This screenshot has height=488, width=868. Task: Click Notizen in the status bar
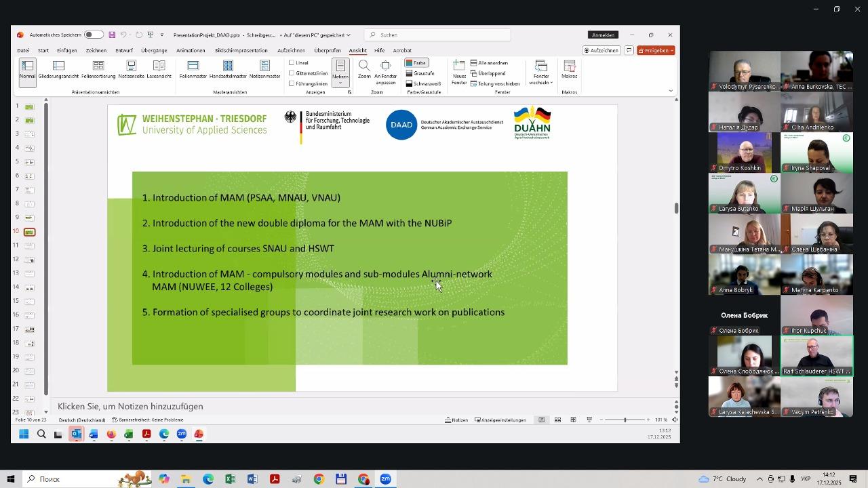tap(456, 420)
